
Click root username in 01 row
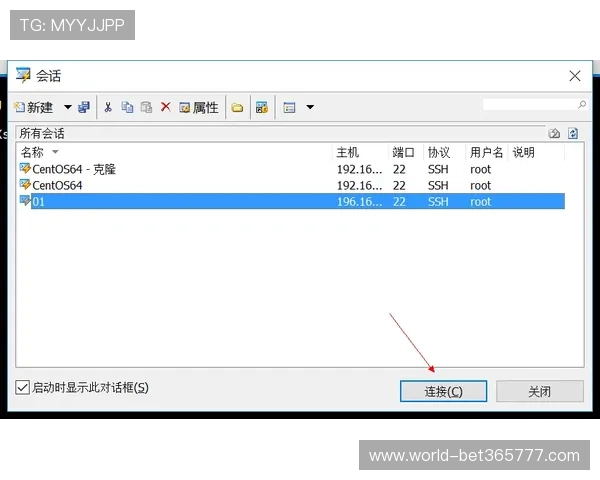pos(480,202)
